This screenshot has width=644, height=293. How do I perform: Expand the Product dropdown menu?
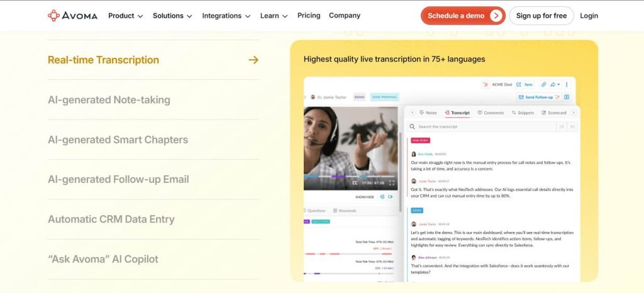click(x=125, y=16)
